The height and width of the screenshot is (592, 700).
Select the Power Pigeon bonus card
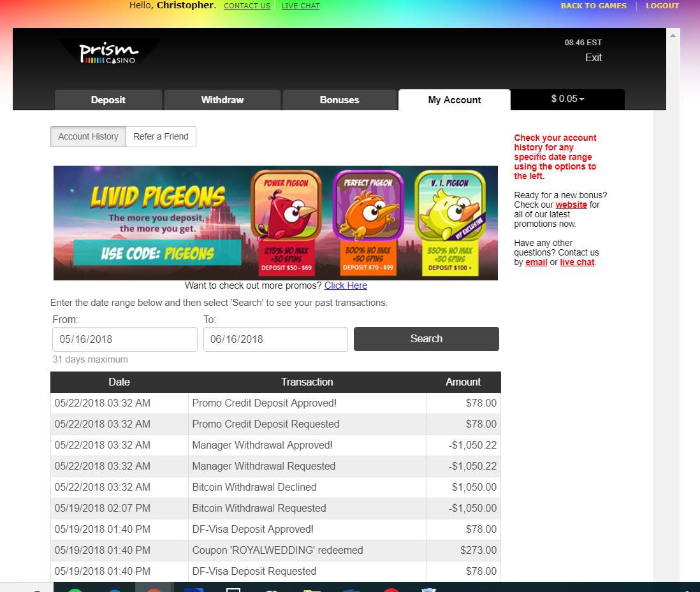tap(286, 222)
